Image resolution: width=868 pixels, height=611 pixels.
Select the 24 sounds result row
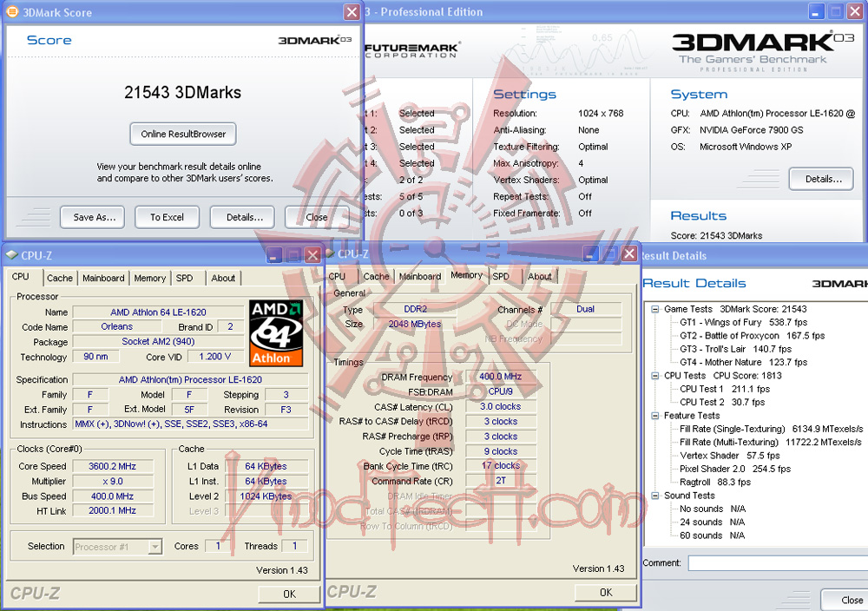(713, 522)
